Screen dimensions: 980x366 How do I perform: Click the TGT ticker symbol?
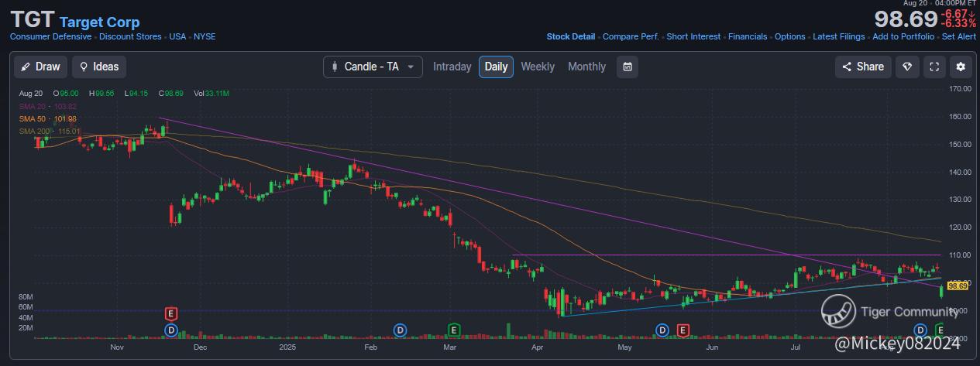31,21
